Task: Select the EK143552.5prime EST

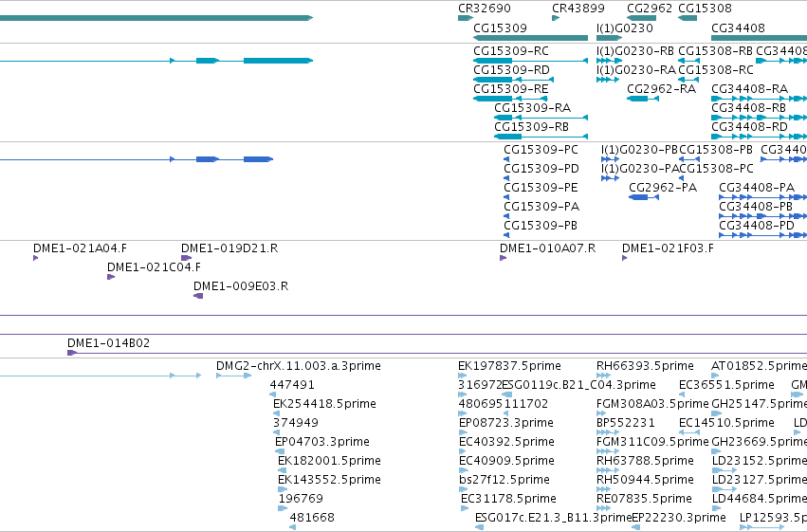Action: tap(283, 489)
